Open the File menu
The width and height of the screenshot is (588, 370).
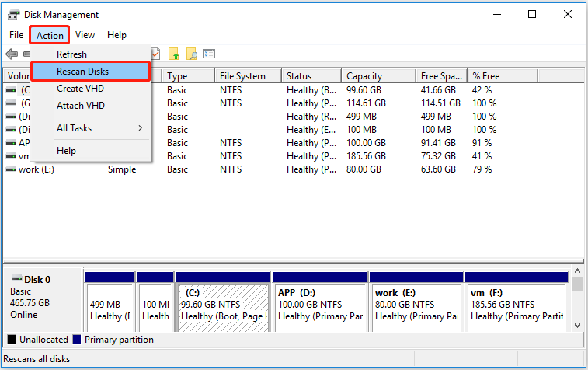coord(16,35)
